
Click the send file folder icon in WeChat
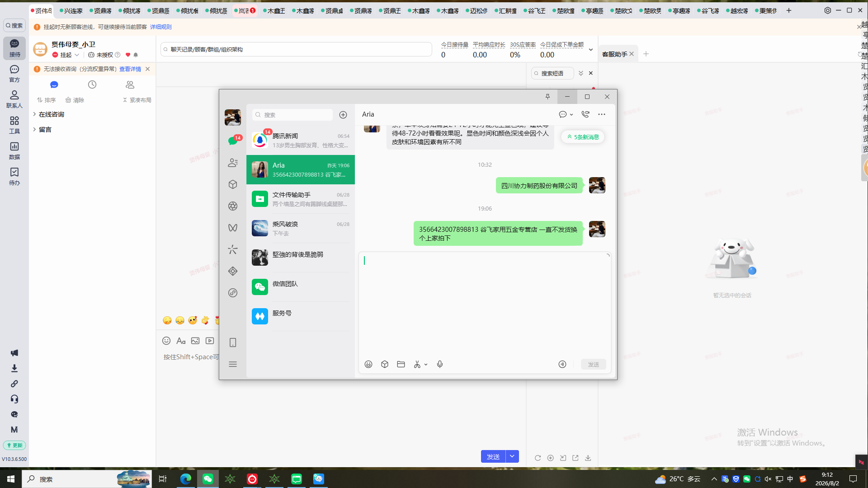(x=401, y=364)
